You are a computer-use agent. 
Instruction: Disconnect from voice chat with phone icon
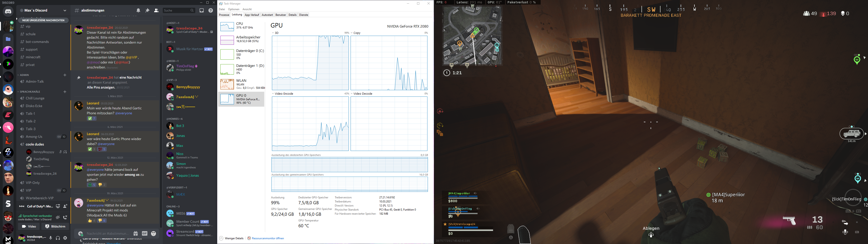[x=65, y=217]
